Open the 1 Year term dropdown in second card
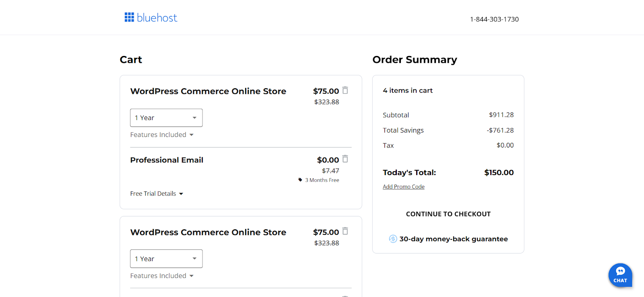The image size is (644, 297). pyautogui.click(x=166, y=259)
